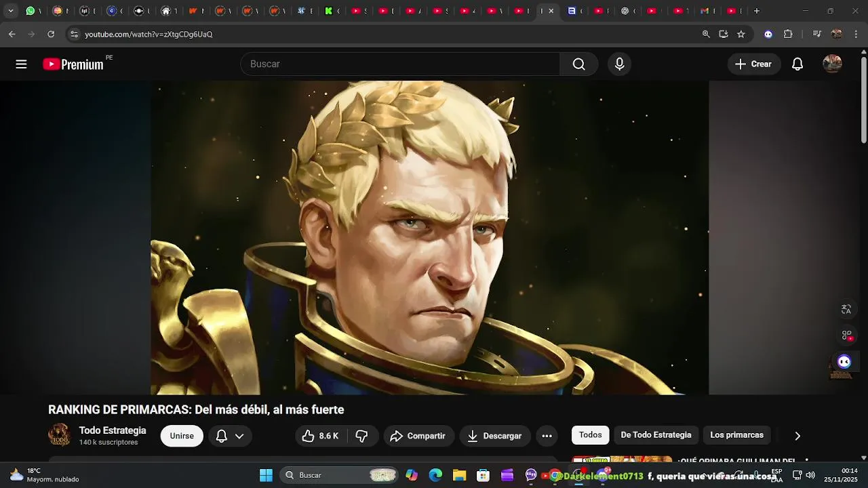Switch the ESP LAA keyboard language
868x488 pixels.
776,475
